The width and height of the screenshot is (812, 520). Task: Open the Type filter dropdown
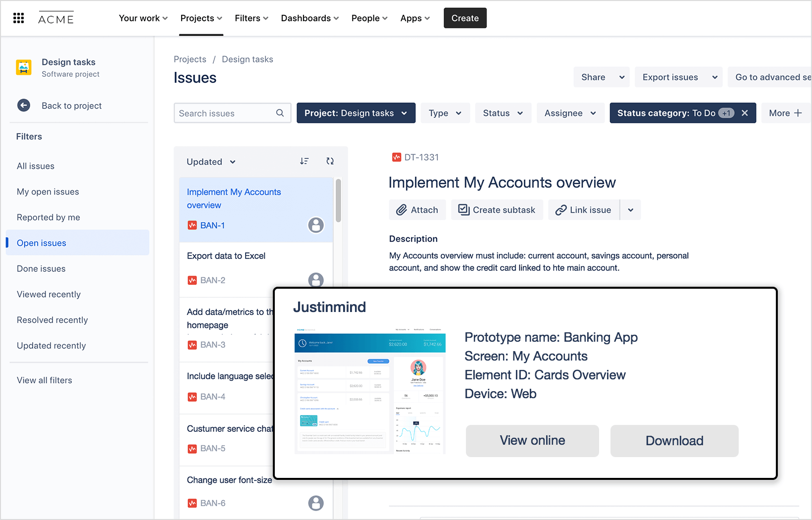pyautogui.click(x=445, y=113)
